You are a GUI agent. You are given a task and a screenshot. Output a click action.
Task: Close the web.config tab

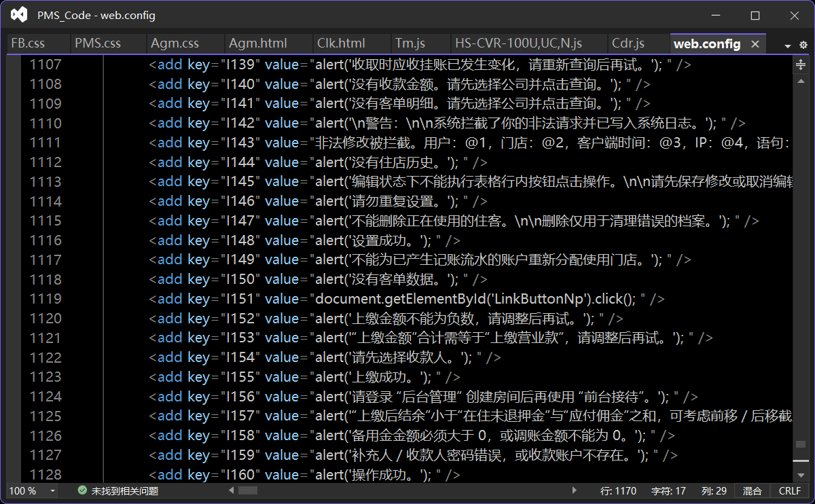pos(755,43)
